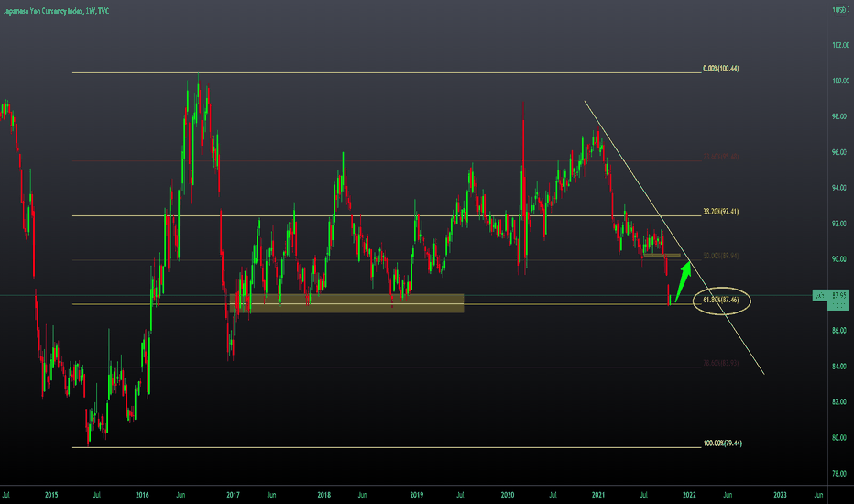The height and width of the screenshot is (504, 854).
Task: Click the 96.00 price axis label
Action: pos(840,152)
